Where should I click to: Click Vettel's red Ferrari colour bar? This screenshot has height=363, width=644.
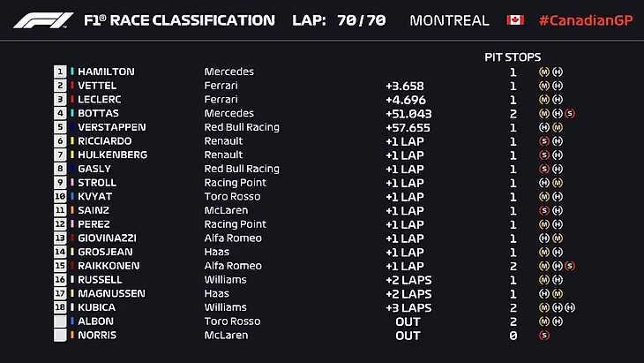point(72,86)
